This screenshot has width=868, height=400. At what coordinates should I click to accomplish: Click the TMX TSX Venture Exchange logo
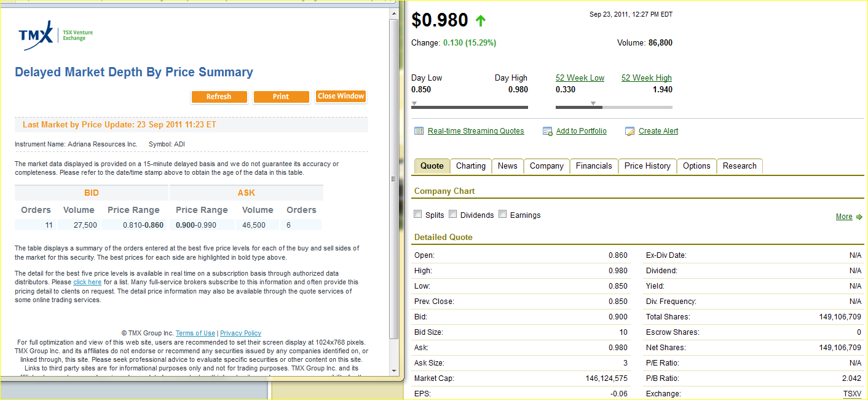(x=55, y=36)
